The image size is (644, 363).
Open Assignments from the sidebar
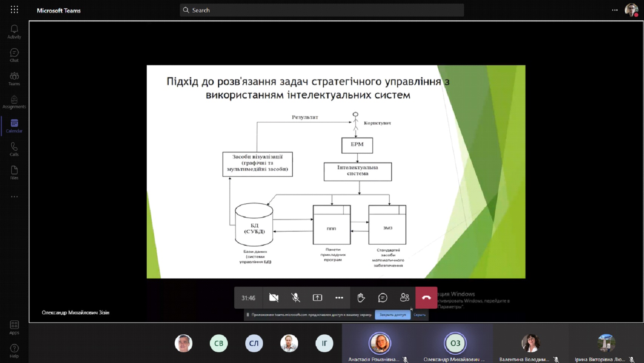click(14, 102)
